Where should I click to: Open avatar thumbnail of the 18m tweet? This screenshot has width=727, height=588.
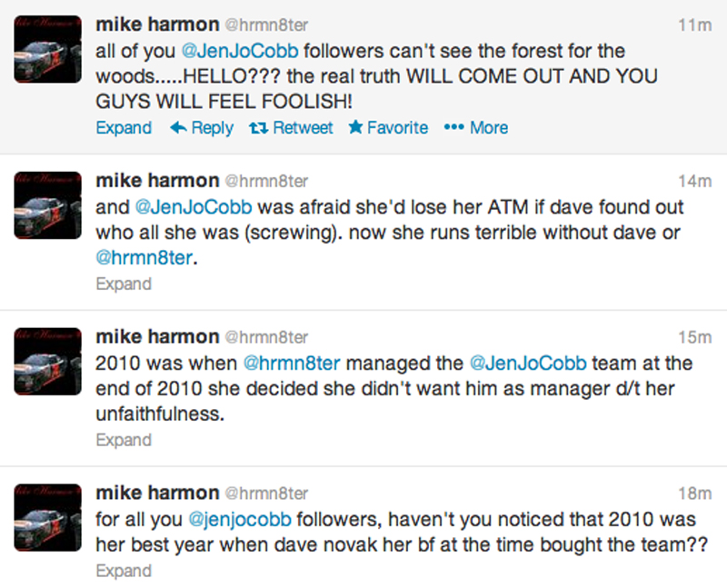50,517
